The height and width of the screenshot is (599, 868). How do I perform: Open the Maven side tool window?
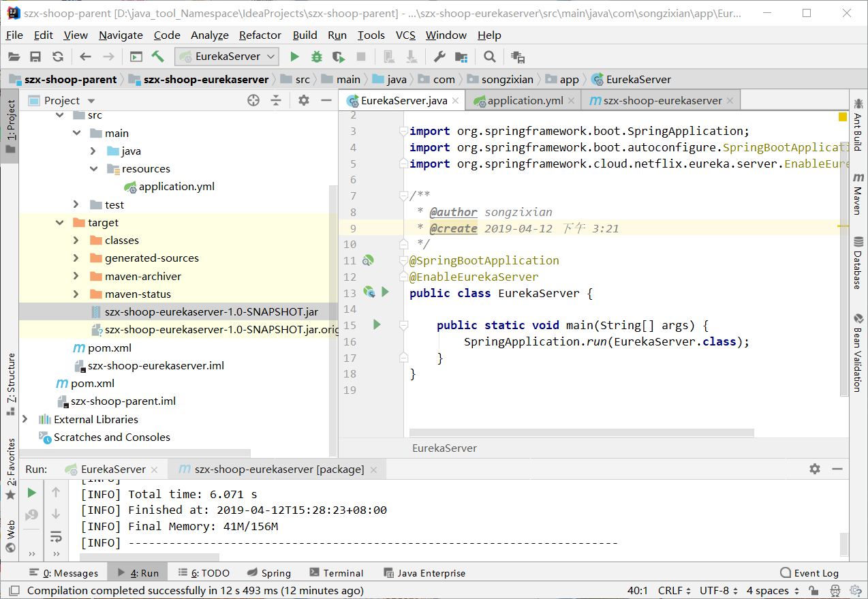click(858, 194)
